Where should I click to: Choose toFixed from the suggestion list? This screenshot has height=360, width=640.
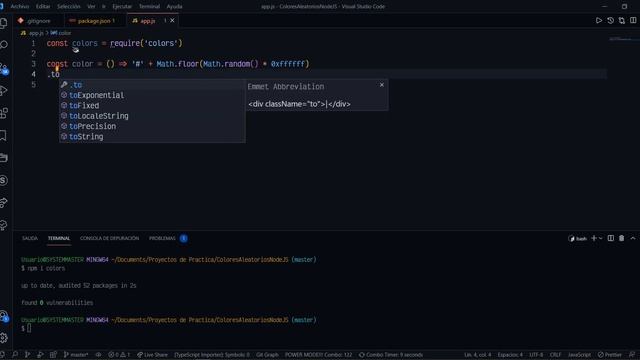click(x=152, y=106)
